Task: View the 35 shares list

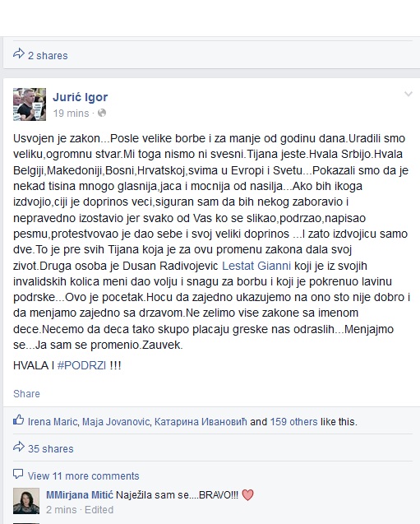Action: tap(51, 449)
